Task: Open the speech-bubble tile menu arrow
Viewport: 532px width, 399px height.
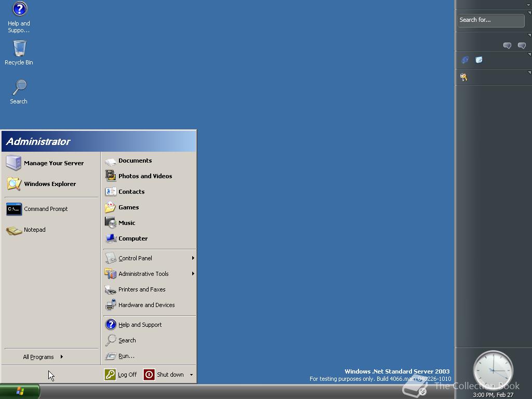Action: 529,35
